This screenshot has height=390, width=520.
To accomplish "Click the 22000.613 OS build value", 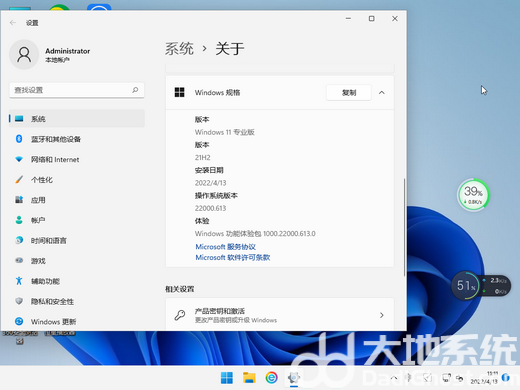I will pos(210,208).
